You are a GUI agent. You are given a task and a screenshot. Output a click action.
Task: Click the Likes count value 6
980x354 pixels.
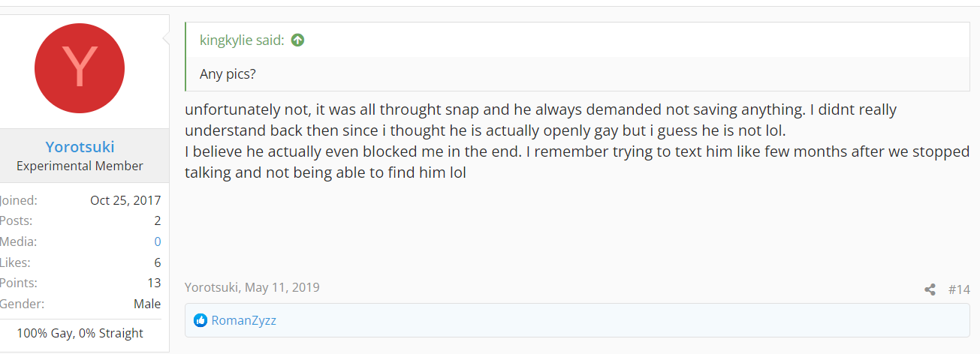[x=158, y=262]
